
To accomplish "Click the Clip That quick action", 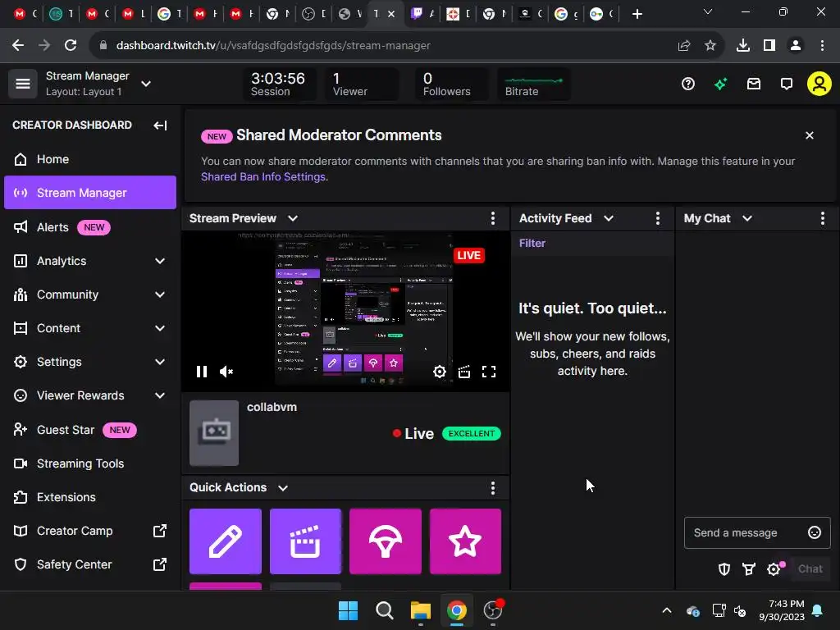I will [305, 541].
